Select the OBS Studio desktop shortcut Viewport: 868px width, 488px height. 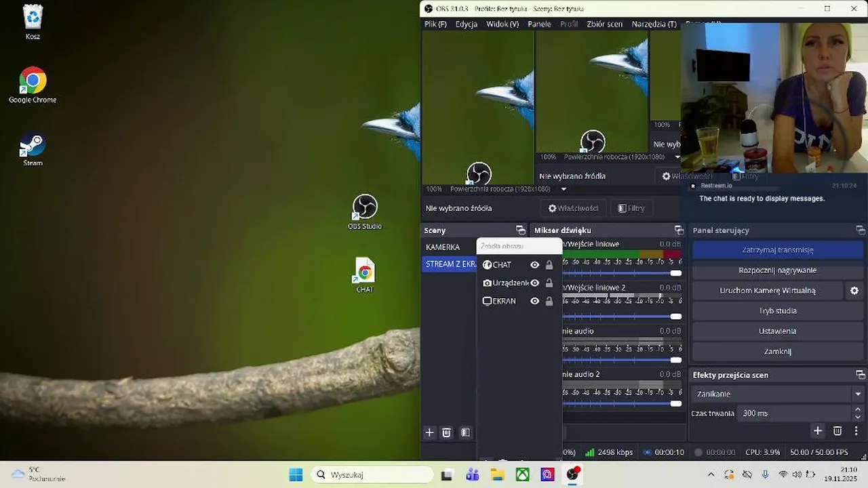[365, 212]
